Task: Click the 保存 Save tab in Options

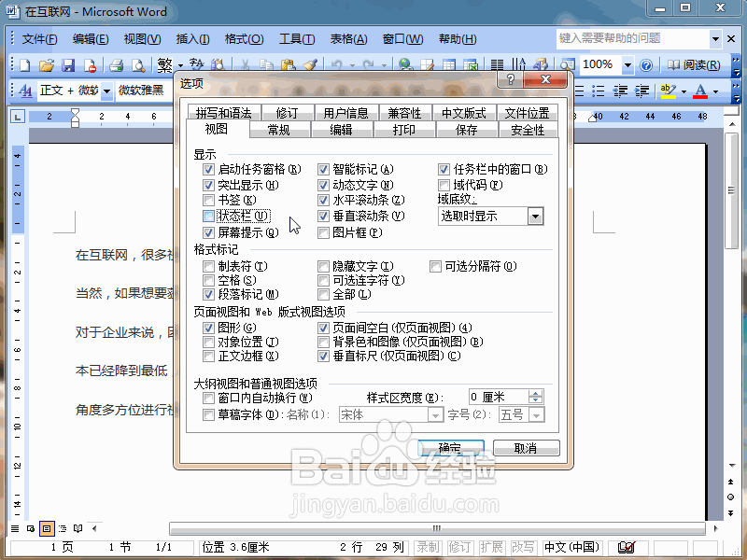Action: (466, 130)
